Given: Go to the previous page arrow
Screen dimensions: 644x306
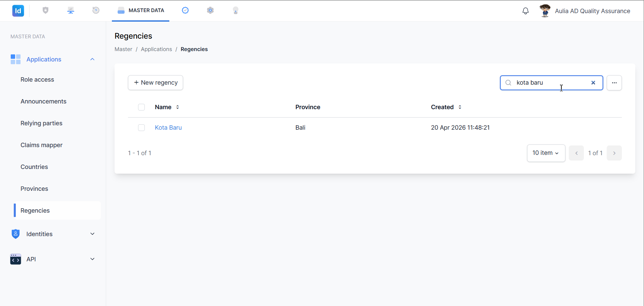Looking at the screenshot, I should point(576,153).
